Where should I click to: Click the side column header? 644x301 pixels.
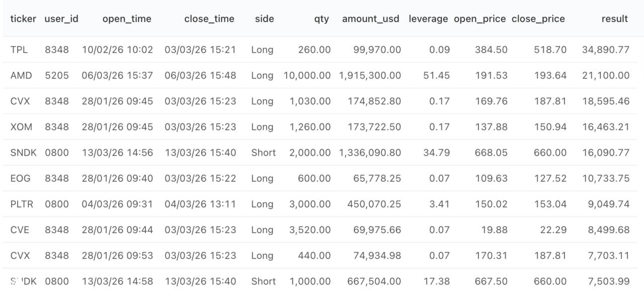[265, 19]
